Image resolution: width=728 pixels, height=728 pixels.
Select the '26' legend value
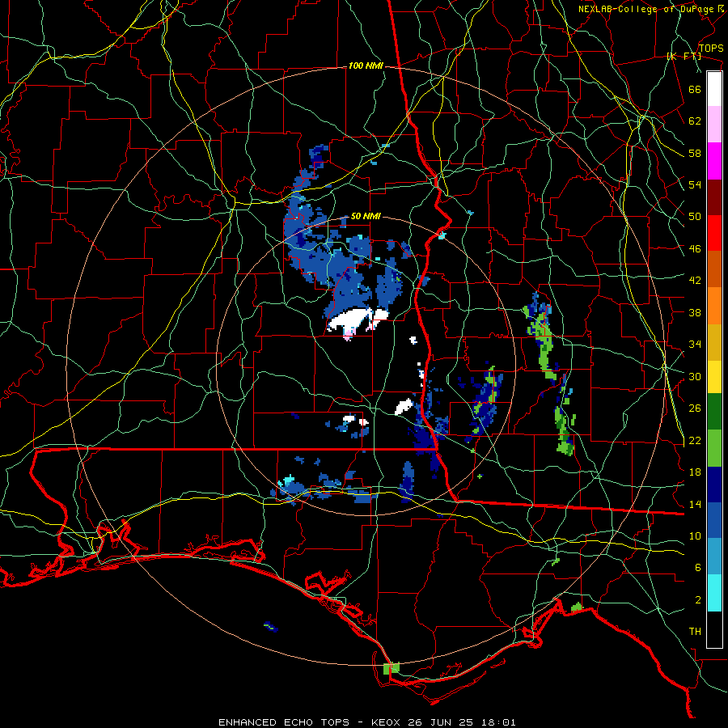click(x=695, y=408)
